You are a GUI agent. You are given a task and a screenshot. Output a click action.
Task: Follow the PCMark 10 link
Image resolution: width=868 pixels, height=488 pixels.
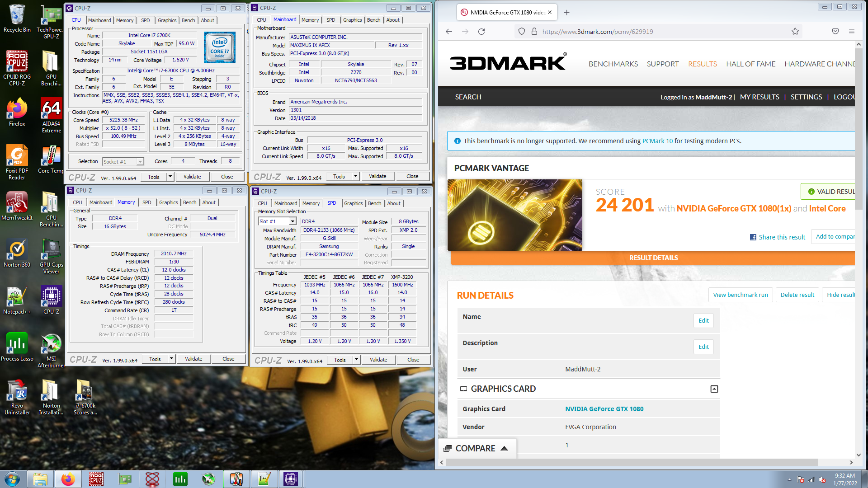pos(657,141)
